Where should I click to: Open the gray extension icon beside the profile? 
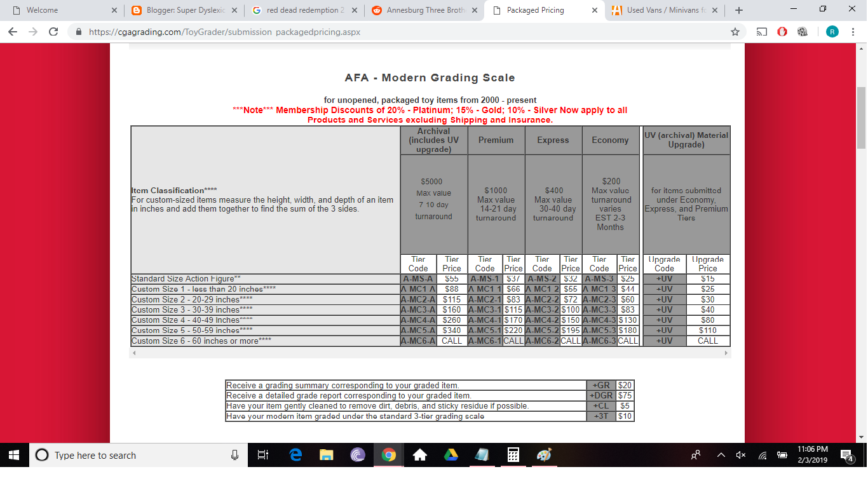803,32
